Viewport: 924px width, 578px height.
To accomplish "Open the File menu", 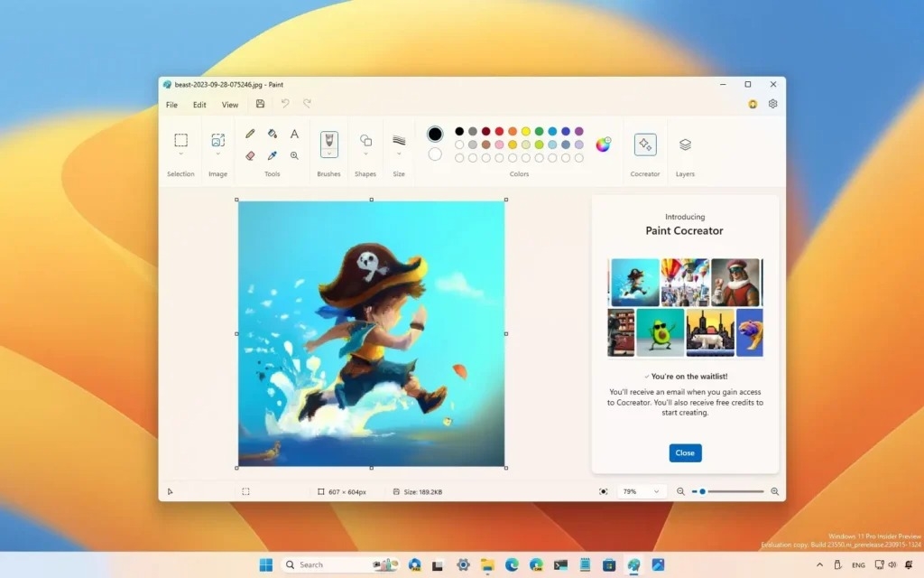I will (x=171, y=105).
